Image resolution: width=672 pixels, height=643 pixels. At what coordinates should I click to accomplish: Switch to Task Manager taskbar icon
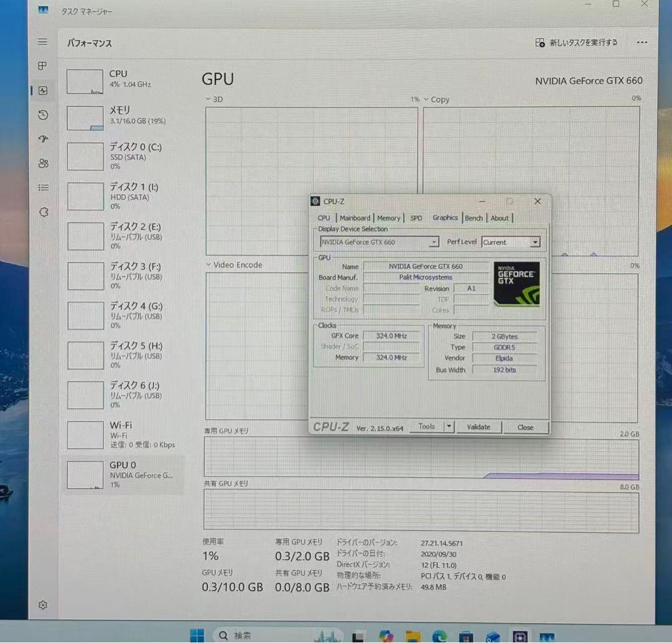tap(547, 637)
